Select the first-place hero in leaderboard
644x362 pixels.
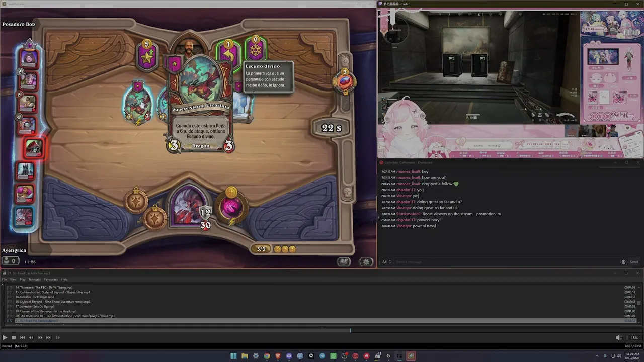coord(29,58)
